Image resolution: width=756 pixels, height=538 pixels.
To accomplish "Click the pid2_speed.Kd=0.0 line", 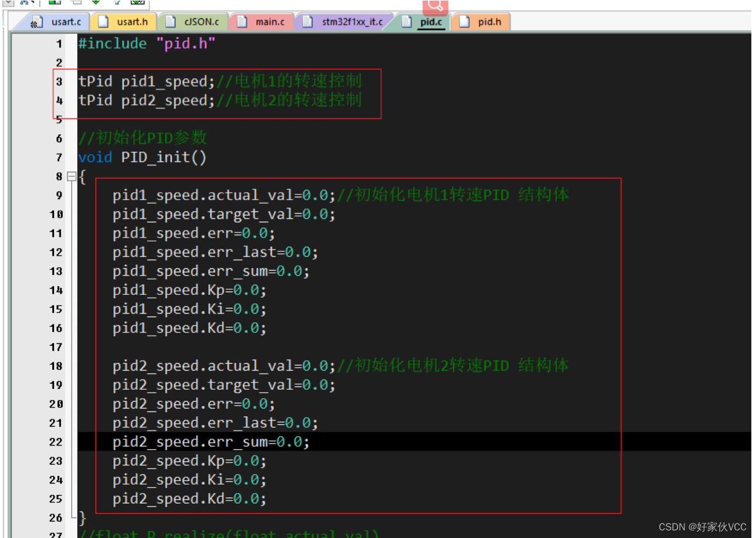I will pos(190,499).
